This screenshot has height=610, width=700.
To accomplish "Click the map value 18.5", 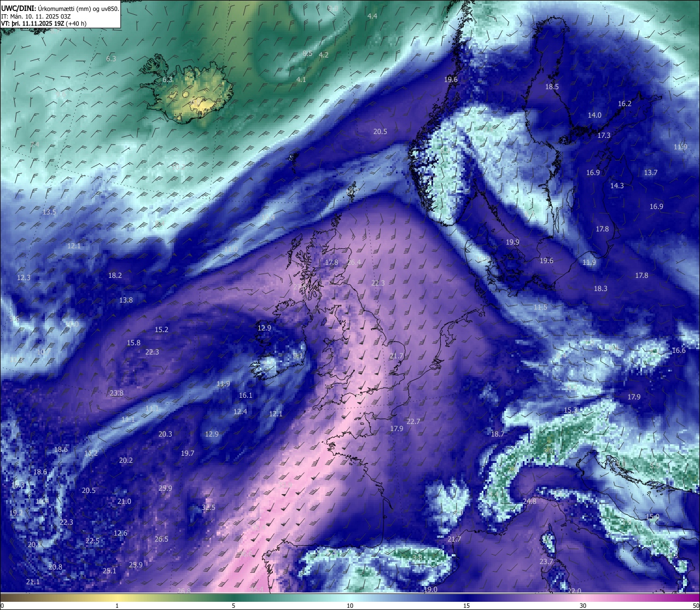I will pyautogui.click(x=552, y=86).
